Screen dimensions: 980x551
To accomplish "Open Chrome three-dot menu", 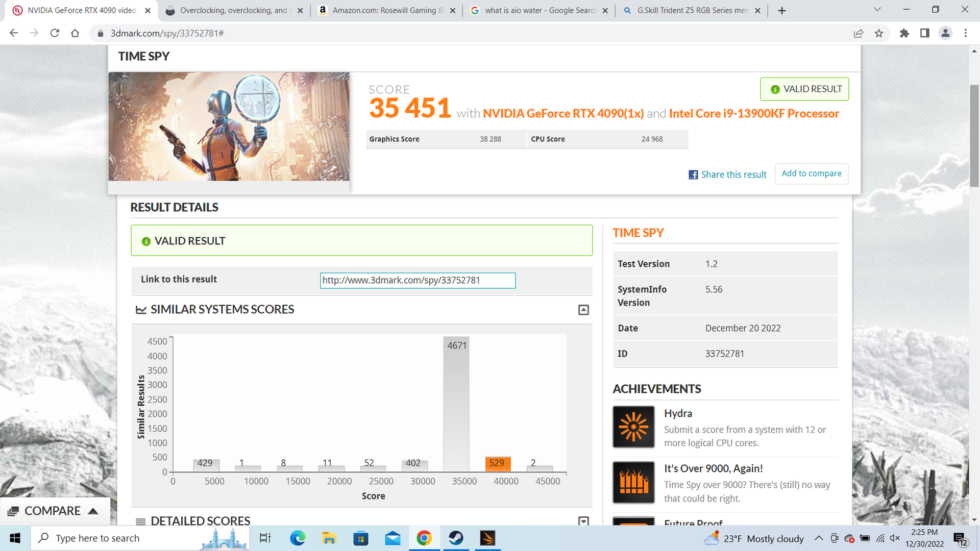I will coord(965,33).
